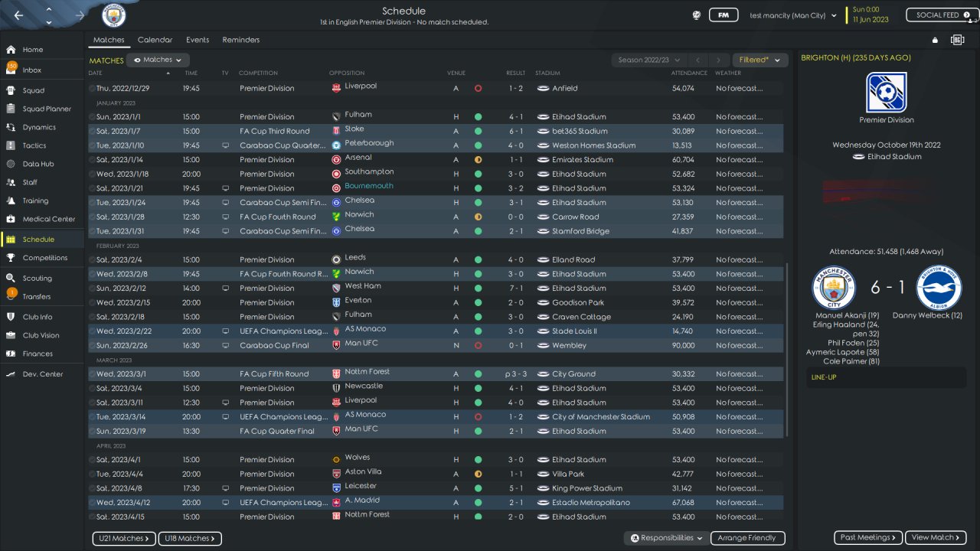Expand the history up/down chevrons
The height and width of the screenshot is (551, 980).
coord(49,15)
